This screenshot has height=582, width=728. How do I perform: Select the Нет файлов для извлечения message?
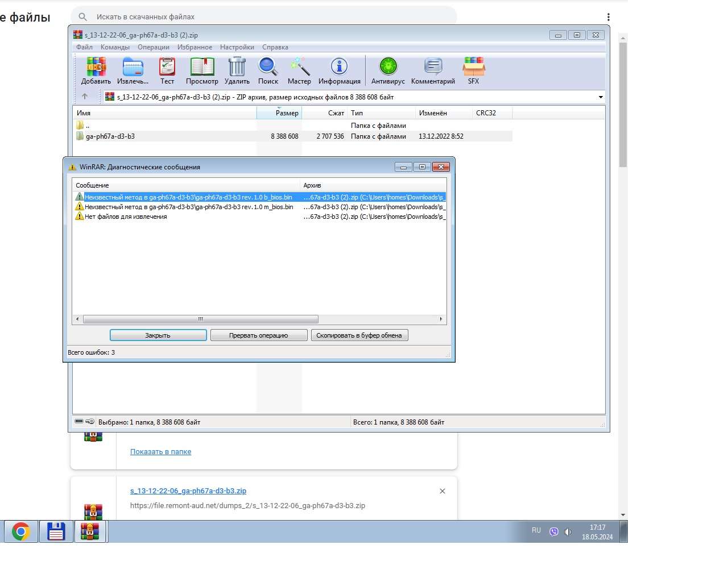(x=260, y=217)
